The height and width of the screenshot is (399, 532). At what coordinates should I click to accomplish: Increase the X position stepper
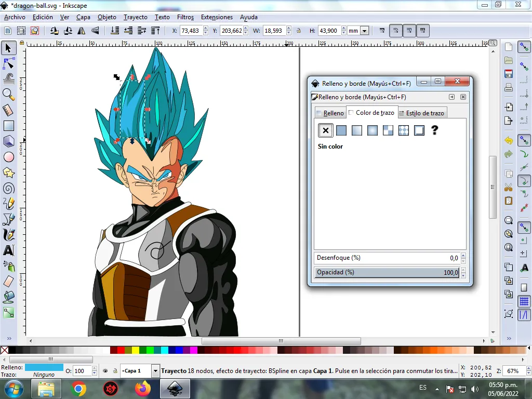(x=206, y=28)
